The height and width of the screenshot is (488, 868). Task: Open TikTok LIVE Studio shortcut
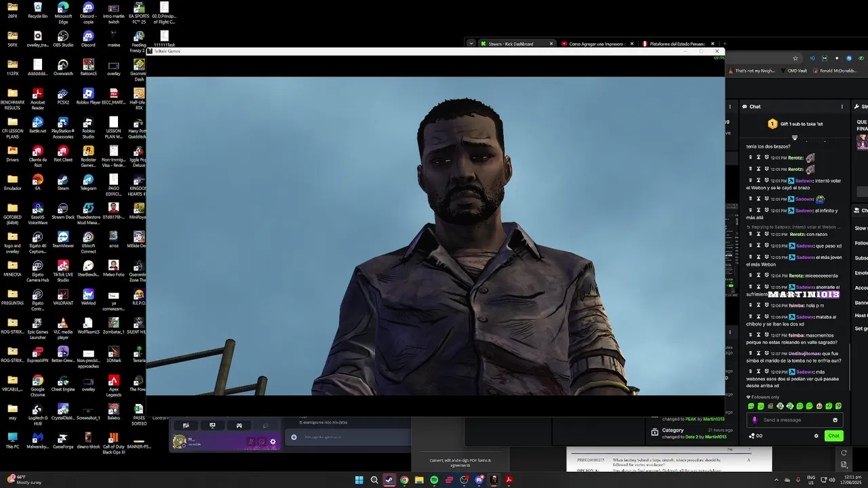[63, 270]
